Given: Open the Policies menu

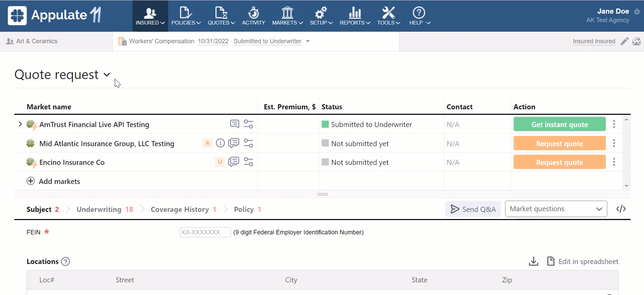Looking at the screenshot, I should point(186,16).
